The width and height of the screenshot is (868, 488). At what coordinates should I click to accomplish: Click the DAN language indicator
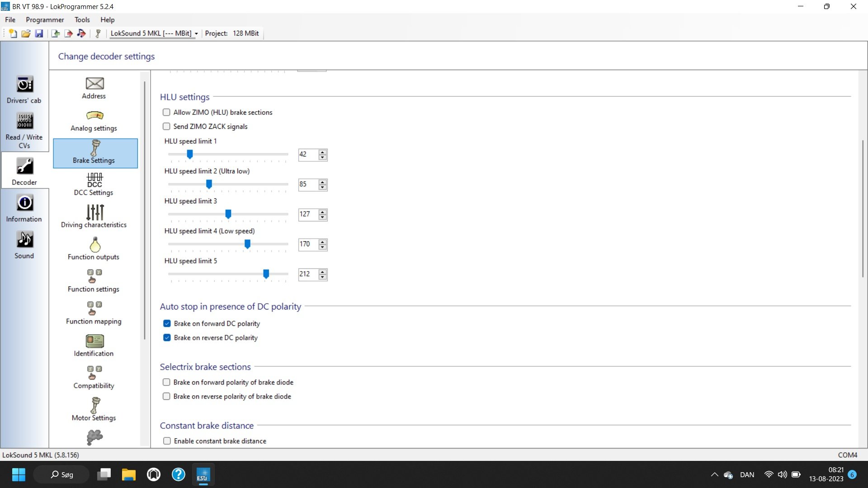tap(747, 475)
